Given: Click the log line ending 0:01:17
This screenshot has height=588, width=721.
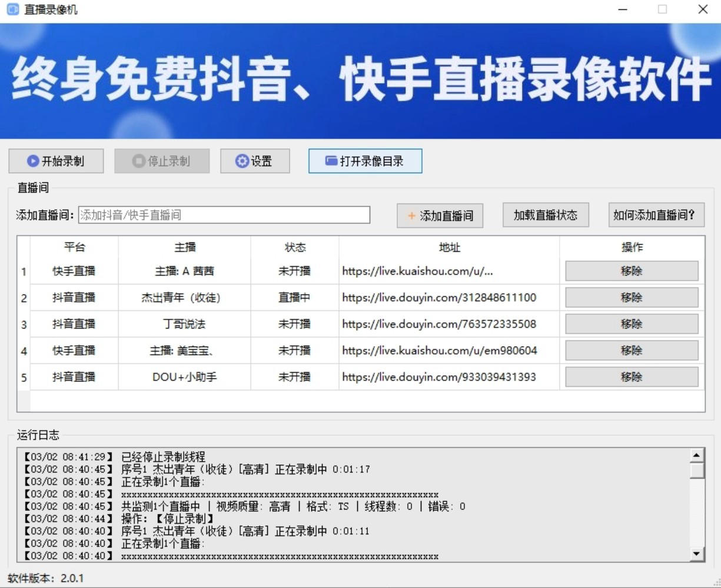Looking at the screenshot, I should (197, 469).
